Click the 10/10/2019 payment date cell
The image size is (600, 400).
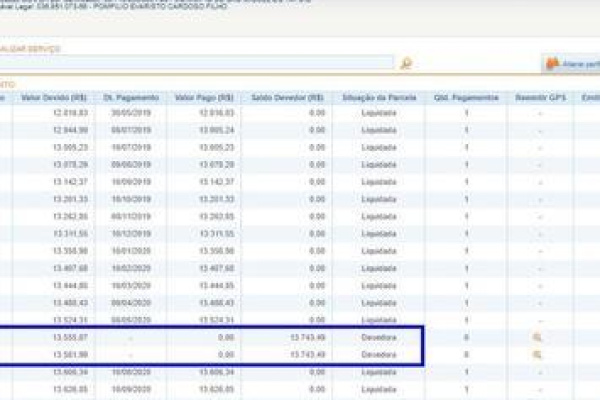pos(131,199)
